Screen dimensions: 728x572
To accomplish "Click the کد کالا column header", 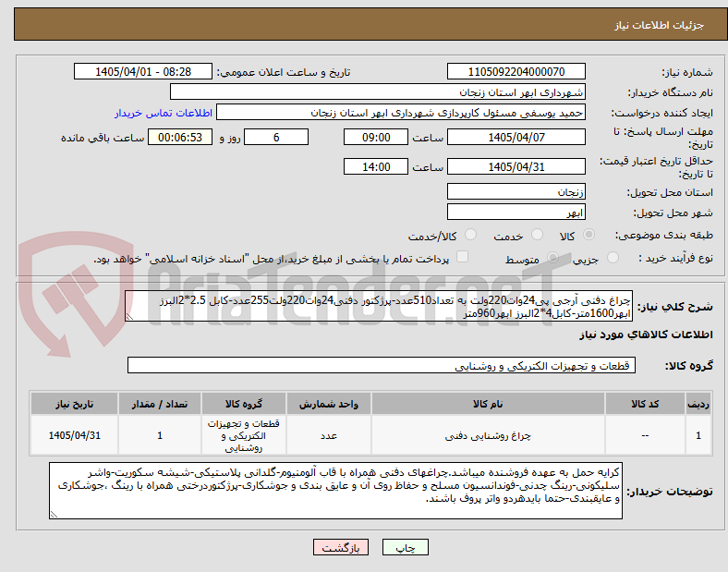I will pyautogui.click(x=645, y=404).
